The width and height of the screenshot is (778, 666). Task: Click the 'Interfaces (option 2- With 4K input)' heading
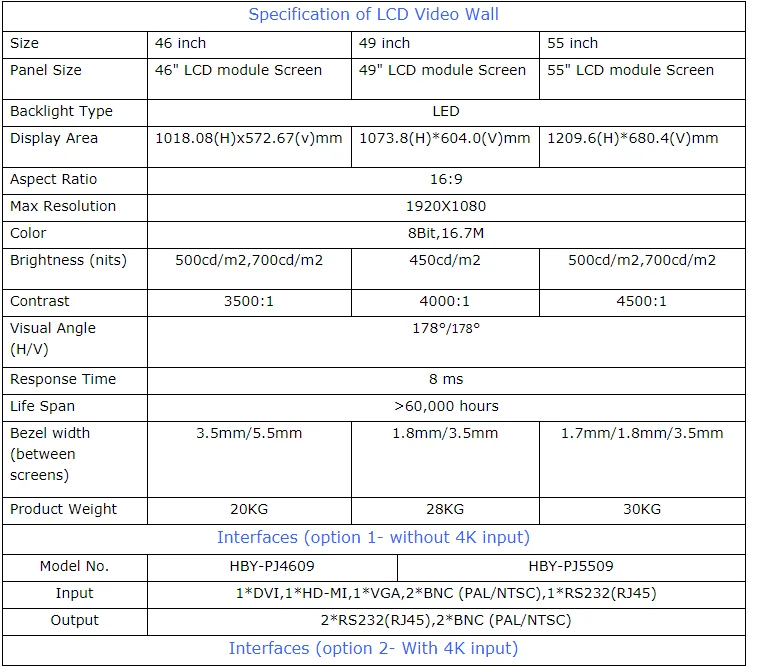pyautogui.click(x=373, y=649)
